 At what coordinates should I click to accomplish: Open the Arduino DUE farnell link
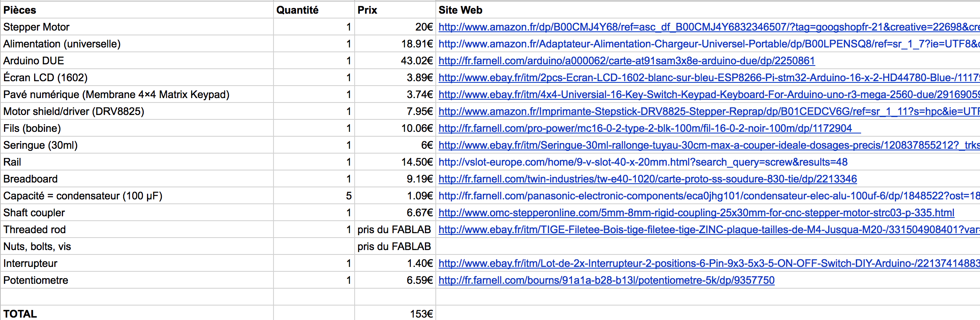(x=627, y=61)
